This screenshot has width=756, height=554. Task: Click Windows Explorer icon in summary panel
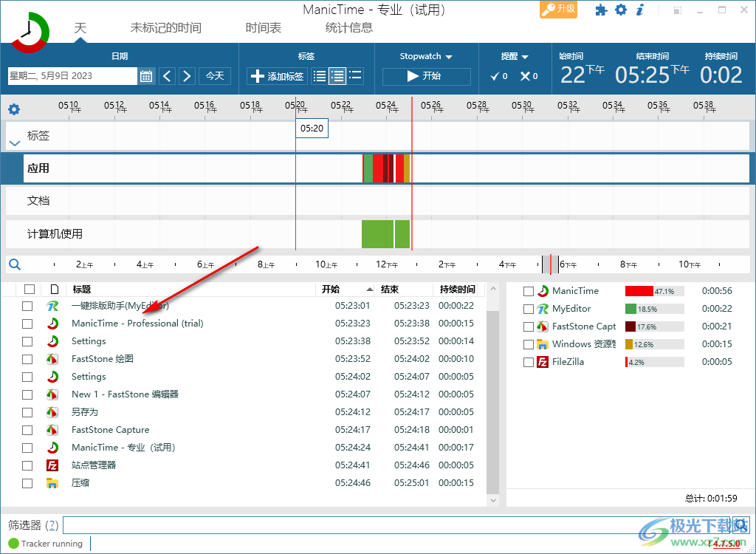tap(543, 344)
